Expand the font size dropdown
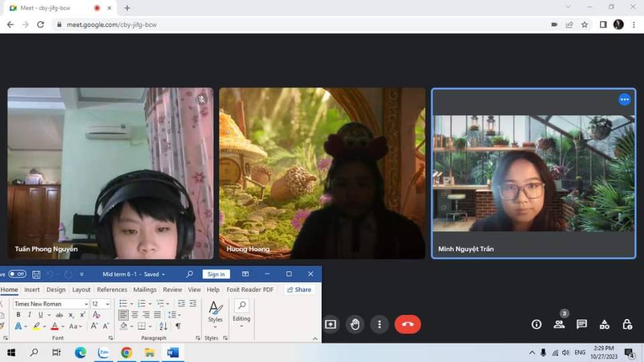Image resolution: width=644 pixels, height=362 pixels. tap(107, 304)
